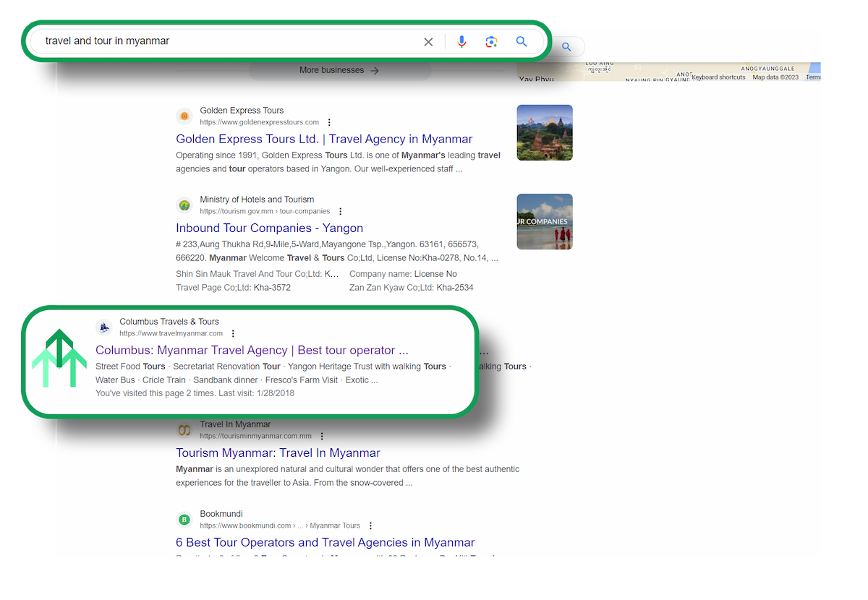Click the Columbus Travels & Tours ship favicon
Viewport: 868px width, 600px height.
point(104,327)
